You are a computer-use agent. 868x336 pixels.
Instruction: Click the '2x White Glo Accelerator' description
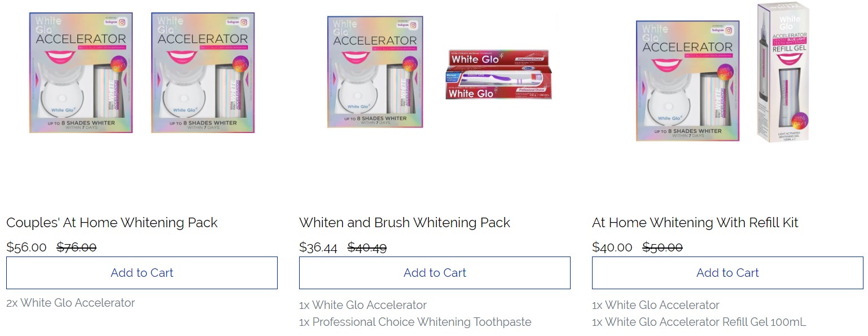pos(71,303)
